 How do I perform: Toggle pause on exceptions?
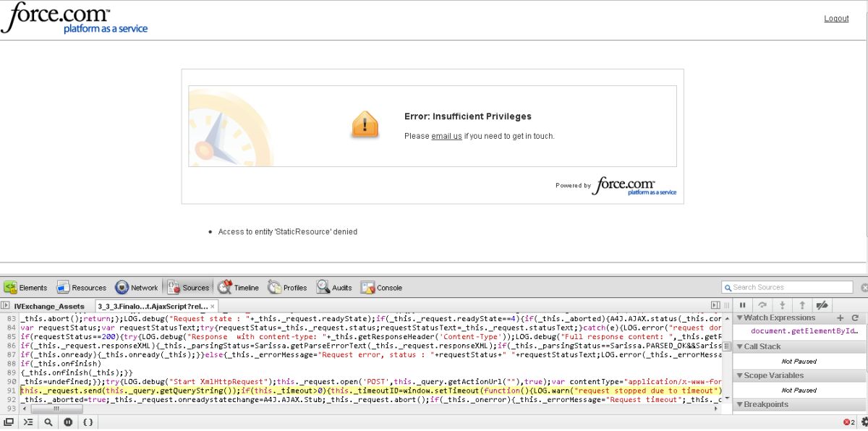68,422
